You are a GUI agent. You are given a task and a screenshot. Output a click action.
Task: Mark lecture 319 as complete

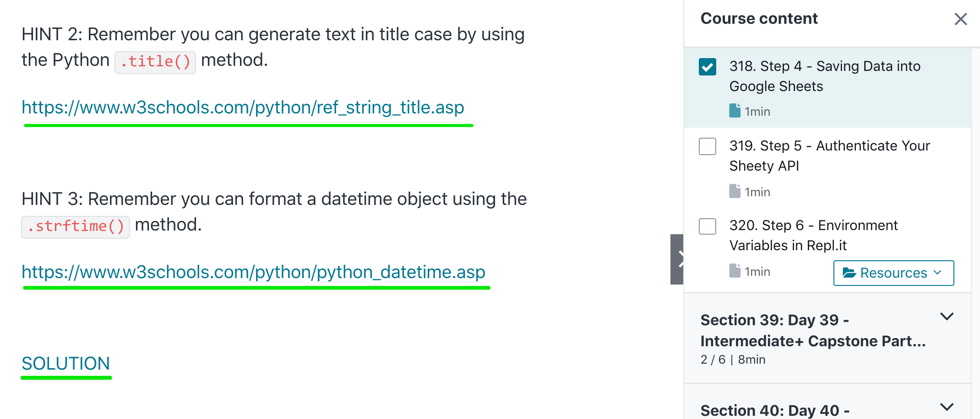(x=708, y=146)
